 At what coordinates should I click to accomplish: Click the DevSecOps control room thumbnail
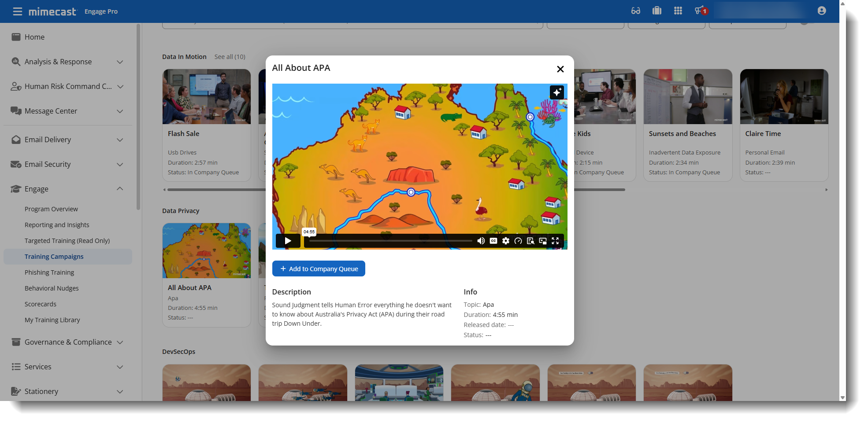399,383
